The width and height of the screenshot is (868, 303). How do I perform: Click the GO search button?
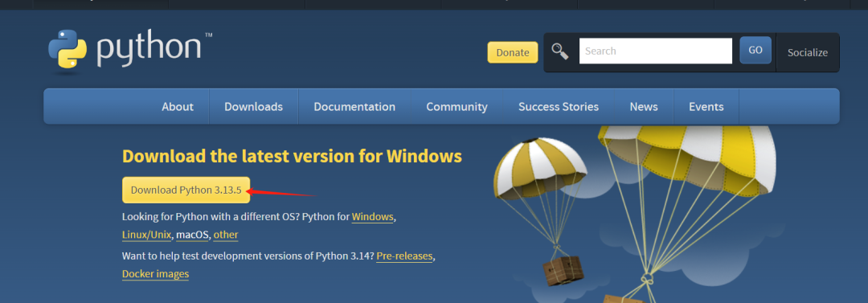coord(755,51)
